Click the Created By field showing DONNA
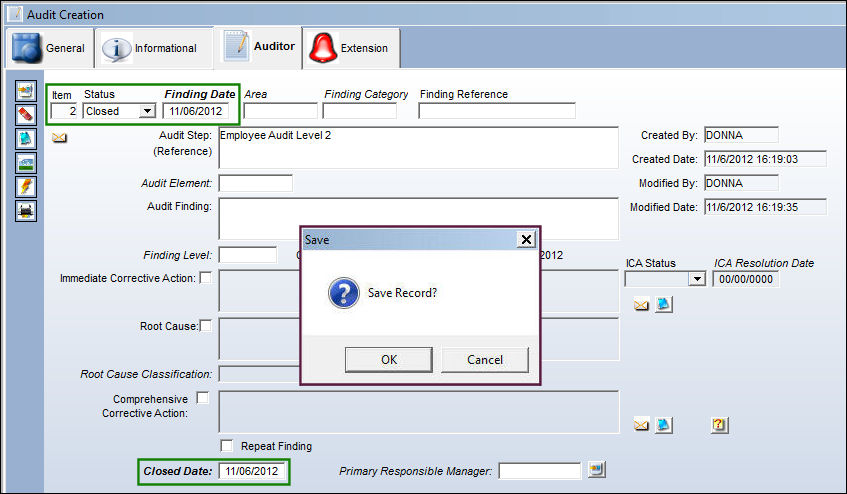This screenshot has height=494, width=847. 741,135
